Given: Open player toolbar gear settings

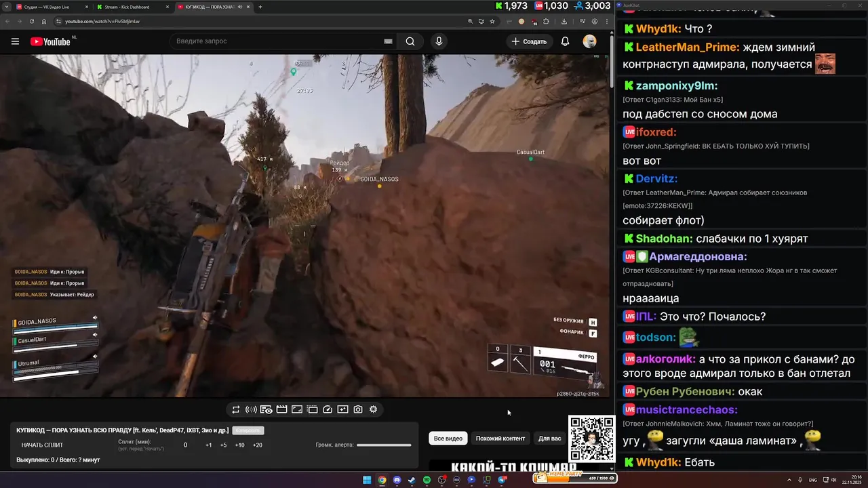Looking at the screenshot, I should click(373, 409).
